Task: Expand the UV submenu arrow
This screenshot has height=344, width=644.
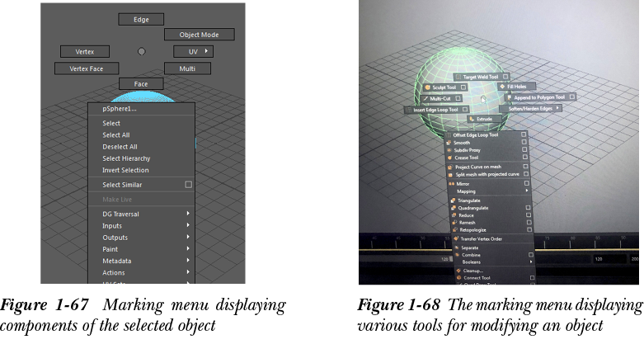Action: pos(206,52)
